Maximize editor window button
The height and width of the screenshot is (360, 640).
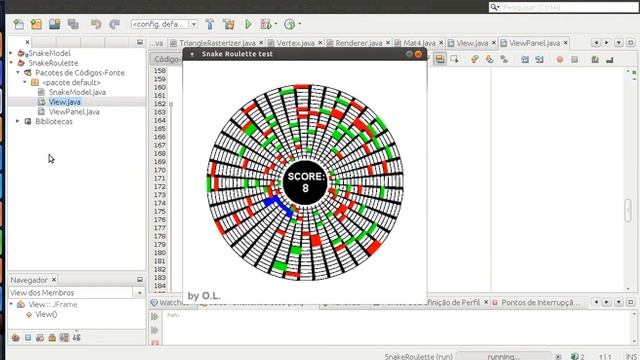point(631,42)
